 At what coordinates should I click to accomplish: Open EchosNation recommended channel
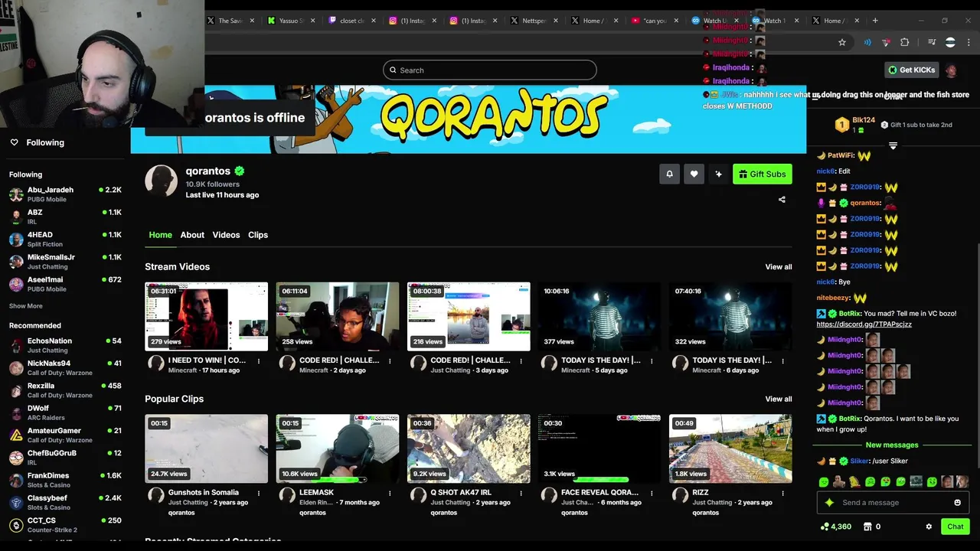coord(65,345)
